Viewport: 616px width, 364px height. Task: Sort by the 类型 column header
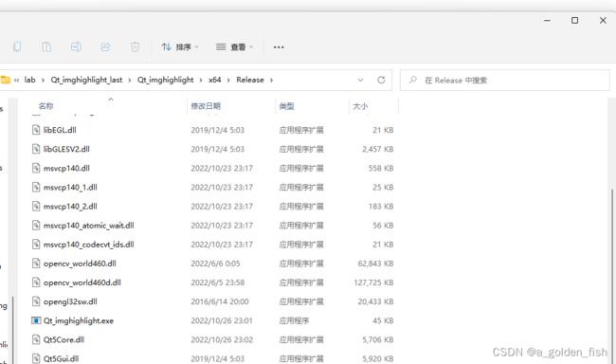[286, 106]
